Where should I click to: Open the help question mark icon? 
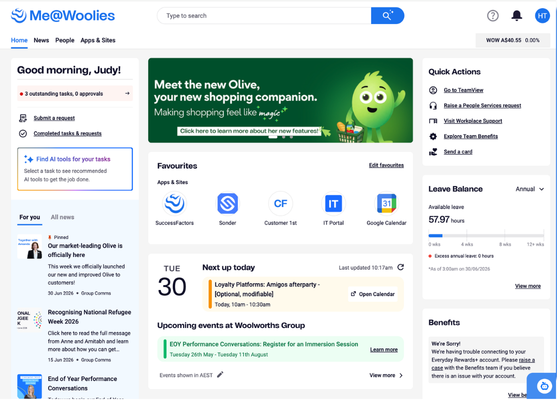[x=492, y=16]
